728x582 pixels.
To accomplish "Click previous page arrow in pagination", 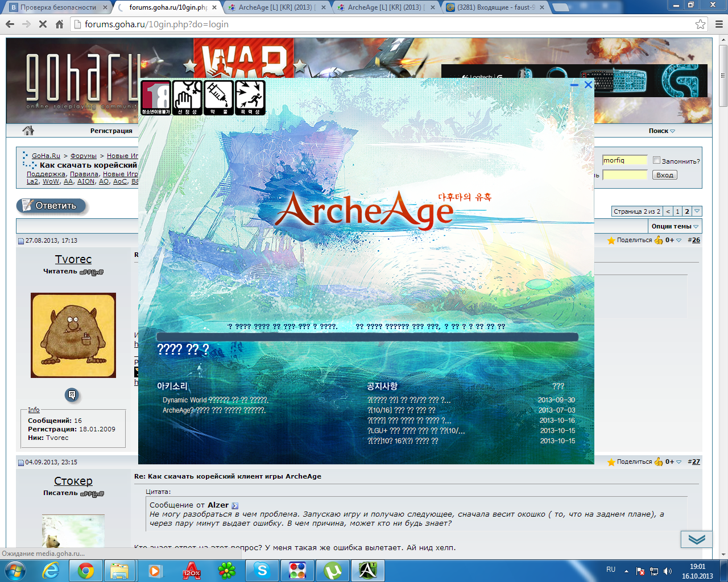I will click(x=668, y=211).
